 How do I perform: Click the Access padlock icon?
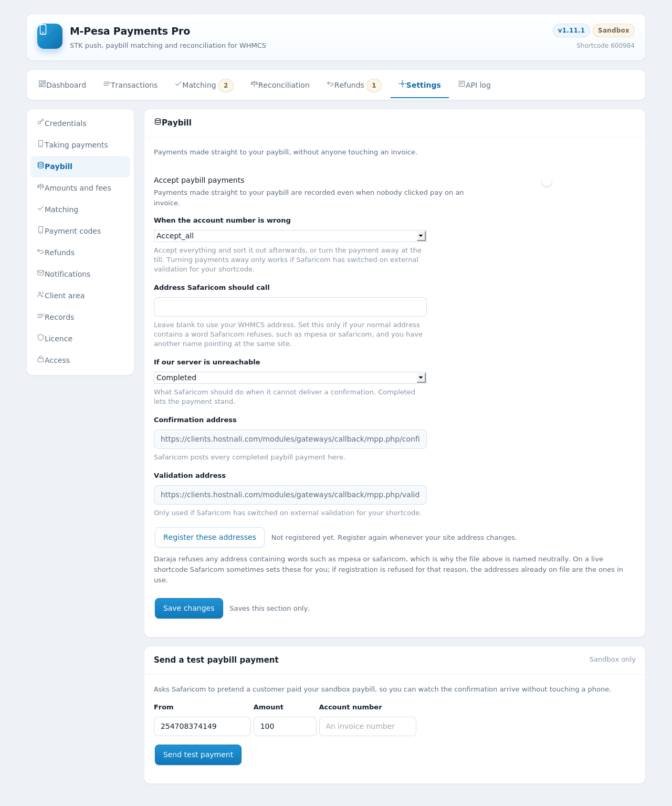click(40, 359)
